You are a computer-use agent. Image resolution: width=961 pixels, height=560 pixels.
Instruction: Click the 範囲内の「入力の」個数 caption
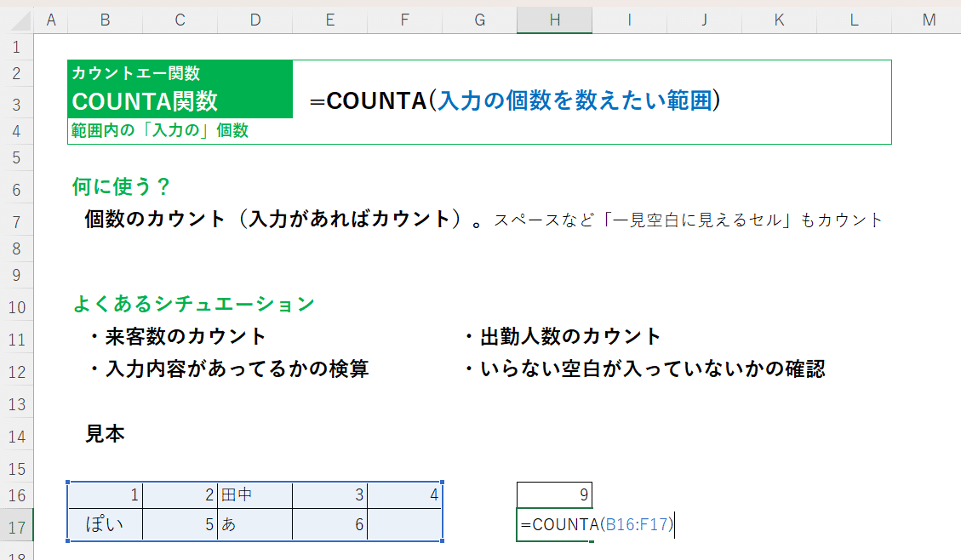click(159, 130)
